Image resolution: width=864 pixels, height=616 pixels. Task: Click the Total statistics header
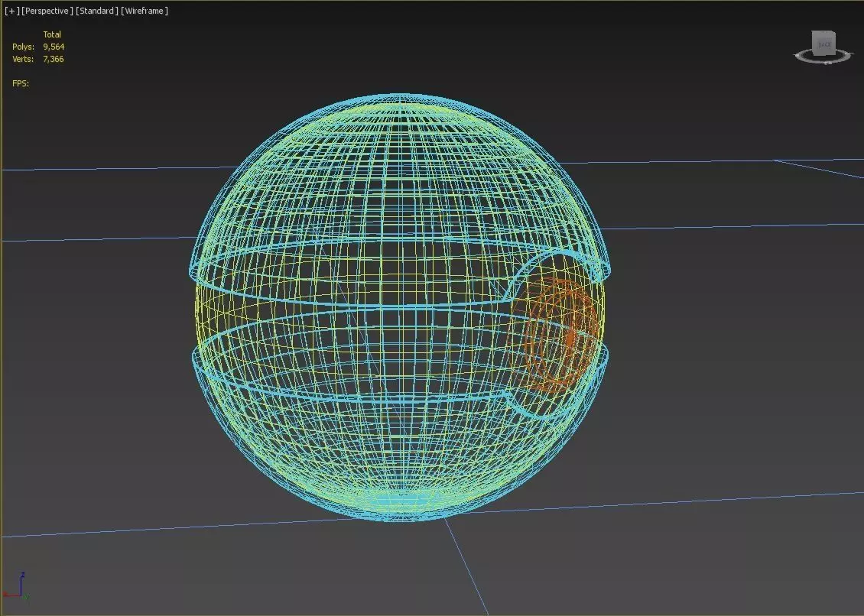pyautogui.click(x=52, y=34)
